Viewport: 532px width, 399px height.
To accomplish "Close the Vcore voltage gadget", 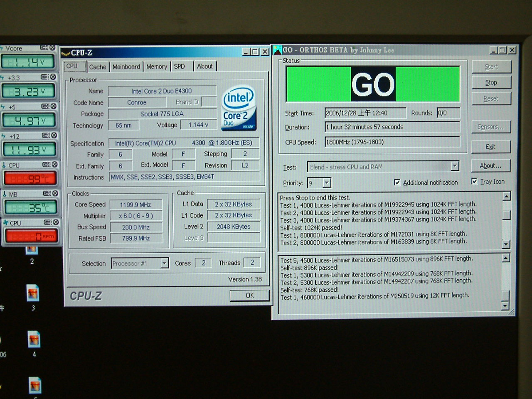I will 52,48.
